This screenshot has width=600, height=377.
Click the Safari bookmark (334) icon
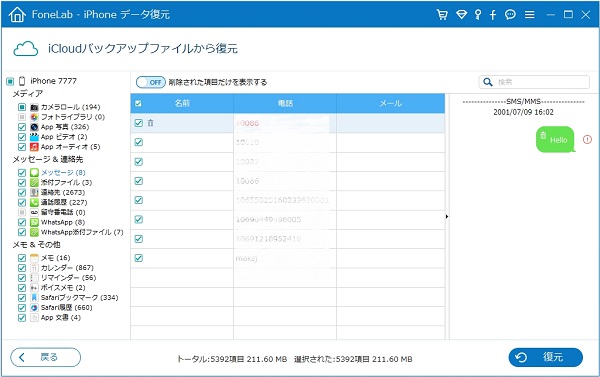[x=34, y=298]
